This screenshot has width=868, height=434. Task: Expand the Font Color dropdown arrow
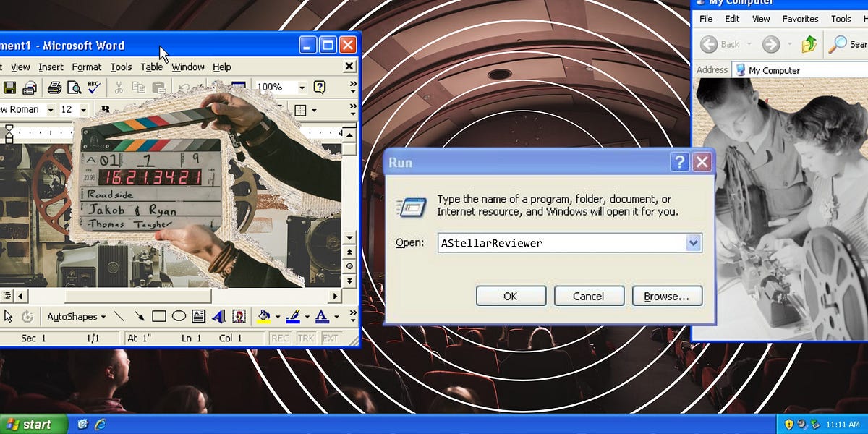pyautogui.click(x=336, y=316)
